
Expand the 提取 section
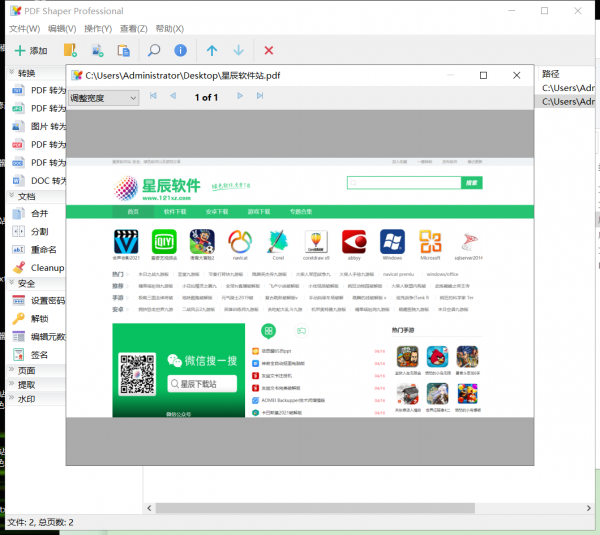pos(36,385)
